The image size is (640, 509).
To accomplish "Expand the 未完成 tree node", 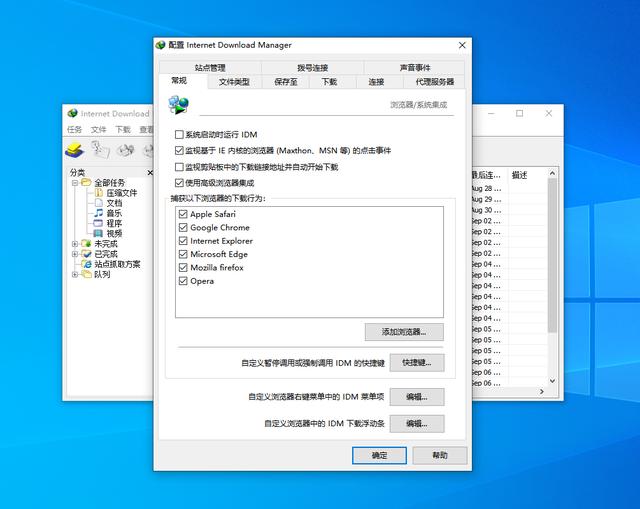I will [75, 244].
